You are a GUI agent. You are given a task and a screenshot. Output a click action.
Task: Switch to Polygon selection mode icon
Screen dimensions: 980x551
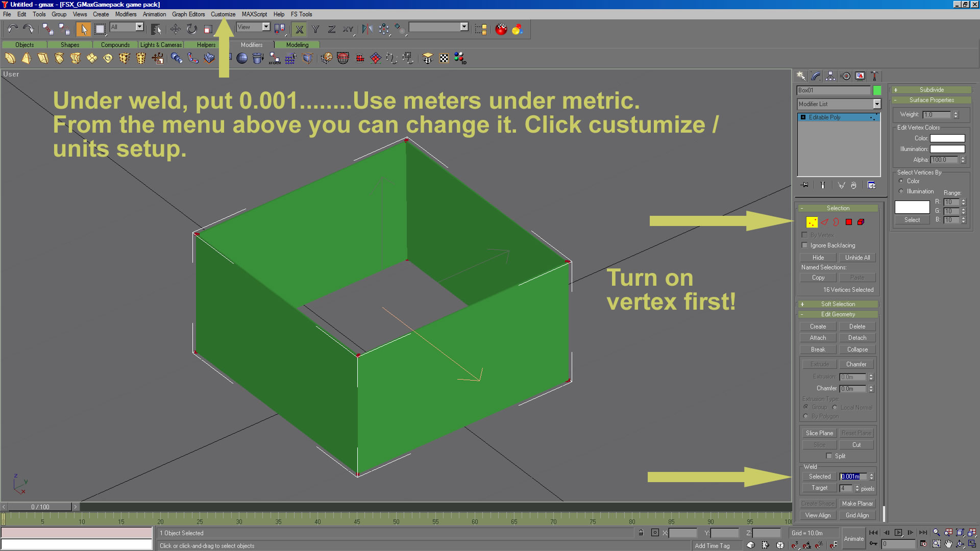[849, 222]
